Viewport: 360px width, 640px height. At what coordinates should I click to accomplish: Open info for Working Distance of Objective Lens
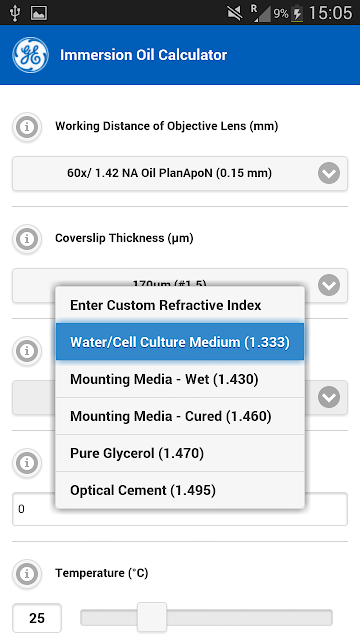pyautogui.click(x=27, y=127)
